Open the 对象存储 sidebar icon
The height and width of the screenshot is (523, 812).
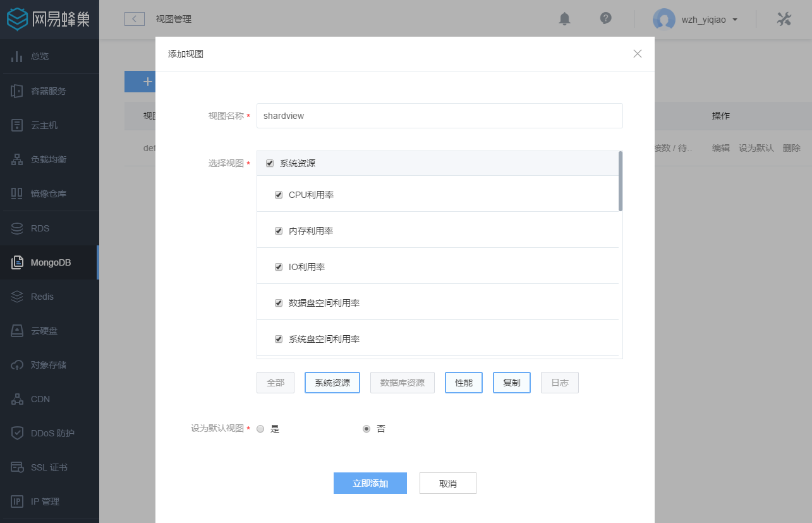click(x=17, y=364)
